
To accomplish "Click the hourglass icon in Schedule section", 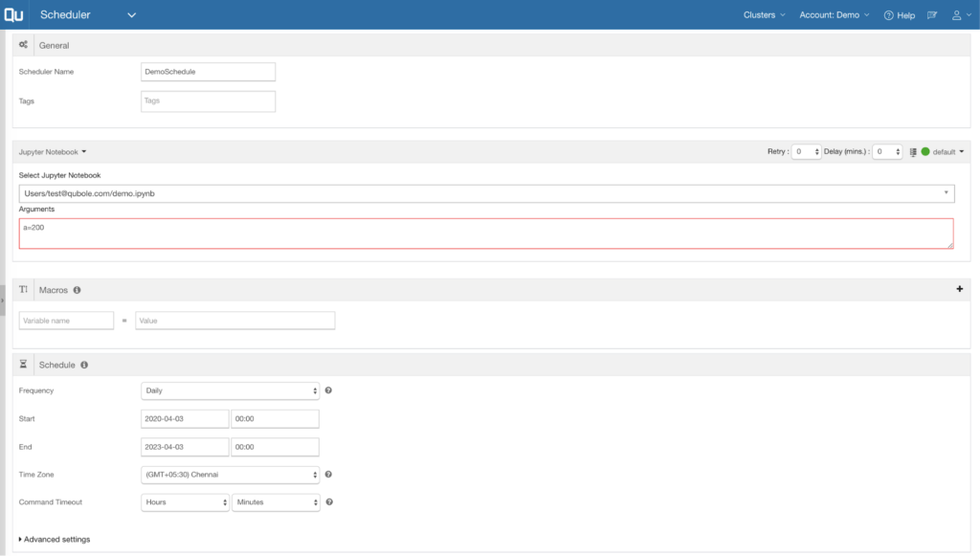I will pyautogui.click(x=23, y=365).
